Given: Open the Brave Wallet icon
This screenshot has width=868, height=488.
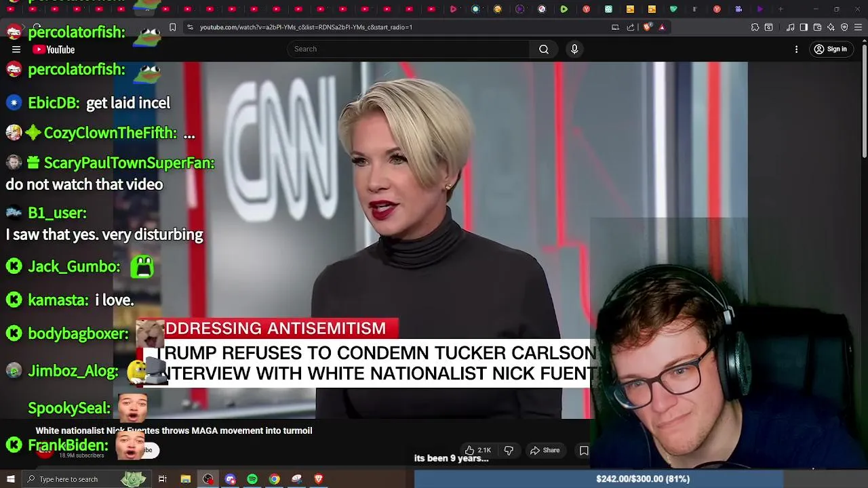Looking at the screenshot, I should (817, 27).
